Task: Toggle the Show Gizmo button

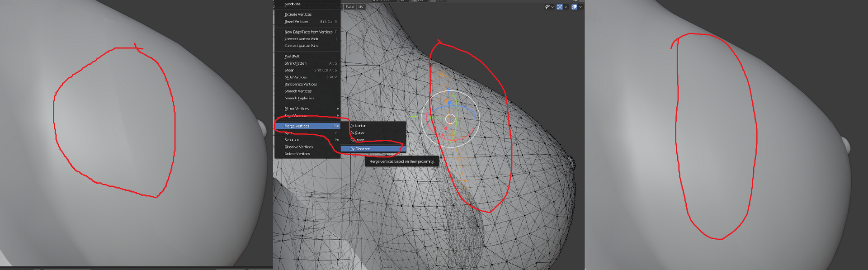Action: (560, 7)
